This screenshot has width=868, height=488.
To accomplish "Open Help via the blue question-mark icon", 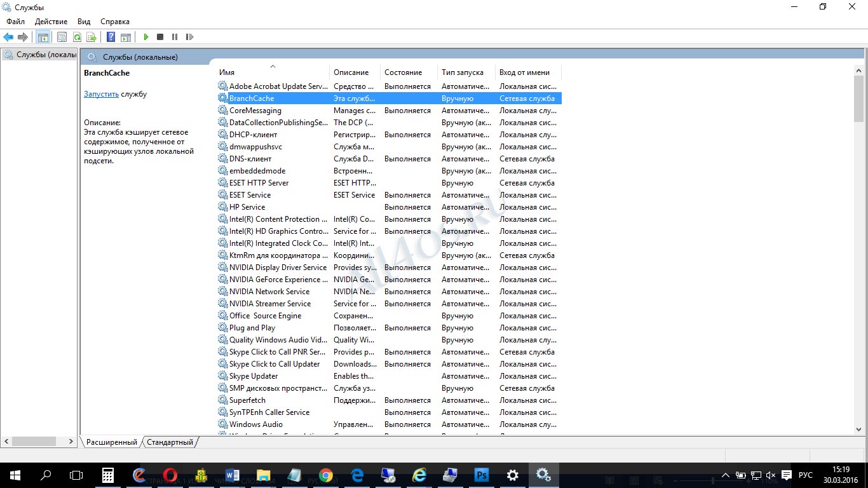I will tap(111, 37).
